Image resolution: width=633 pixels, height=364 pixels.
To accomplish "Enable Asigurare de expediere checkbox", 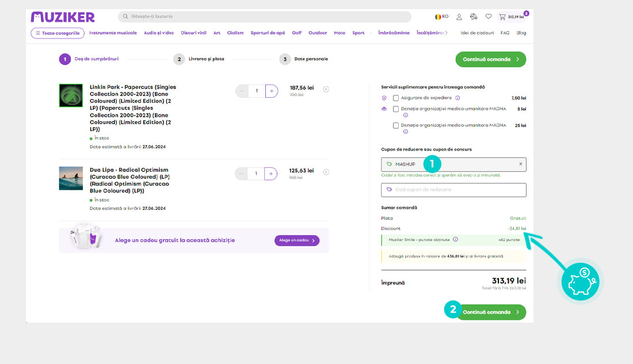I will (x=396, y=98).
